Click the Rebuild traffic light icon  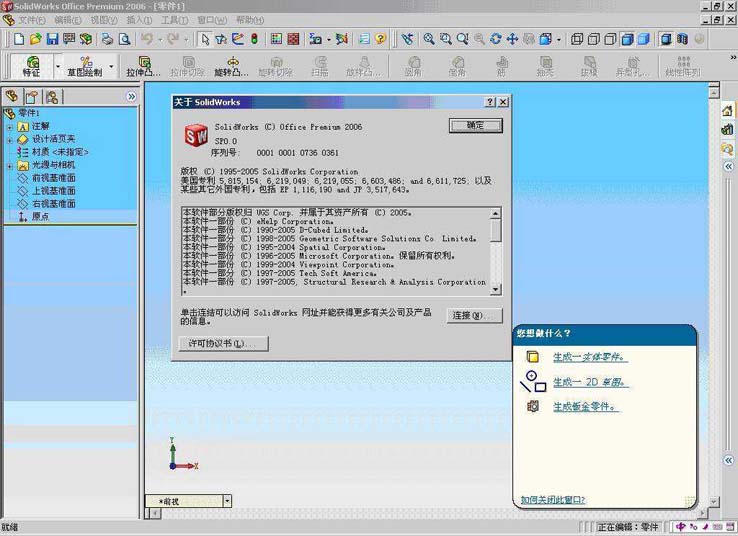click(254, 39)
